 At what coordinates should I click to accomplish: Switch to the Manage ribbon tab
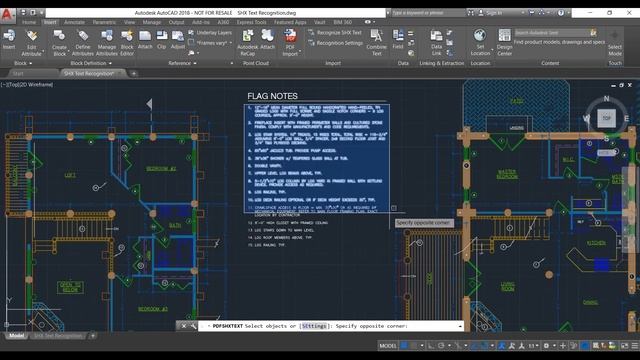pos(152,22)
